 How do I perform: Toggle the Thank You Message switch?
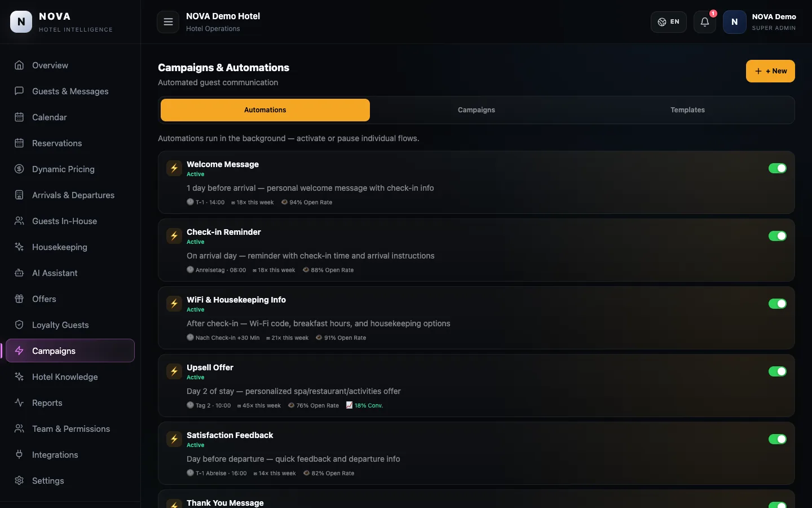click(778, 505)
